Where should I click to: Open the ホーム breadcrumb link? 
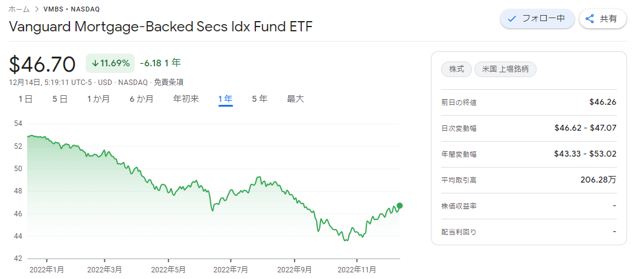[19, 9]
